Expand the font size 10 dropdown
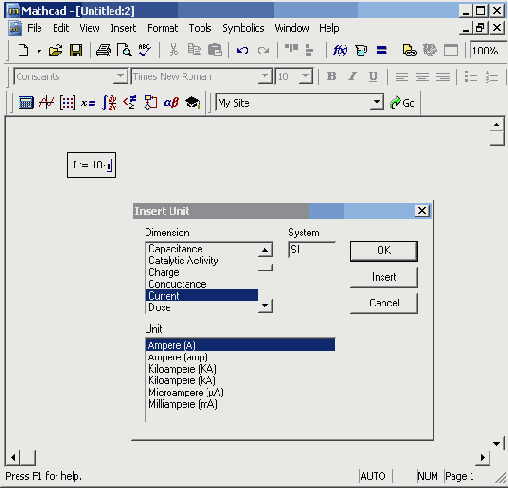This screenshot has width=508, height=488. click(305, 76)
